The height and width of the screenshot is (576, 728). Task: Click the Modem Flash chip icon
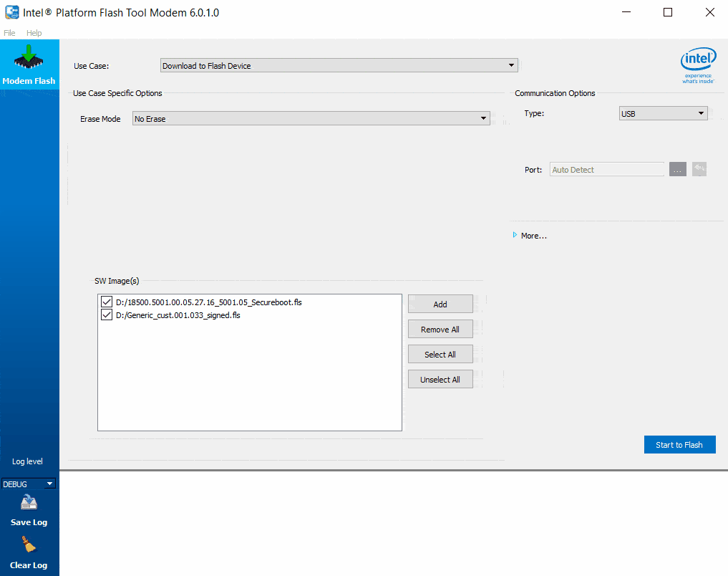[29, 58]
